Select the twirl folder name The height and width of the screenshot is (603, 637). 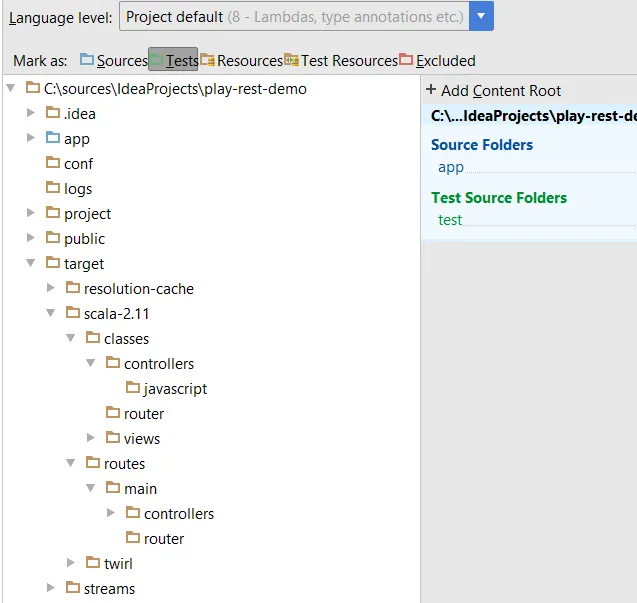tap(118, 564)
